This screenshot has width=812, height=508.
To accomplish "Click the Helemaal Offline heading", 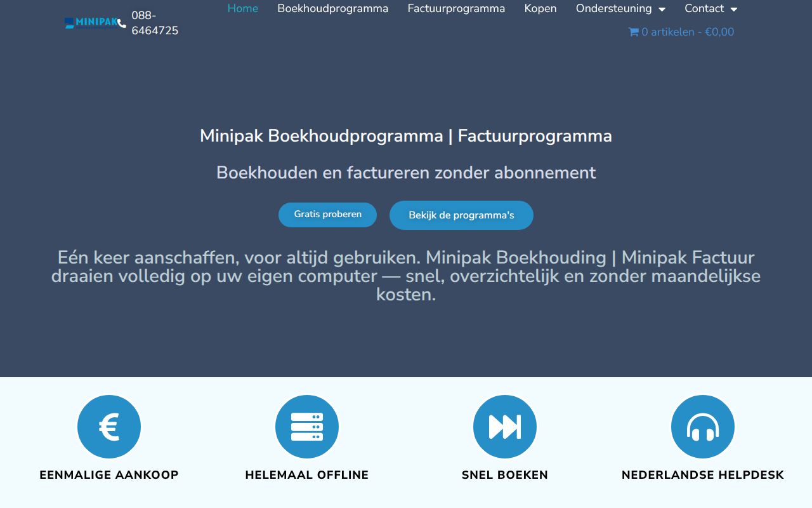I will (307, 475).
